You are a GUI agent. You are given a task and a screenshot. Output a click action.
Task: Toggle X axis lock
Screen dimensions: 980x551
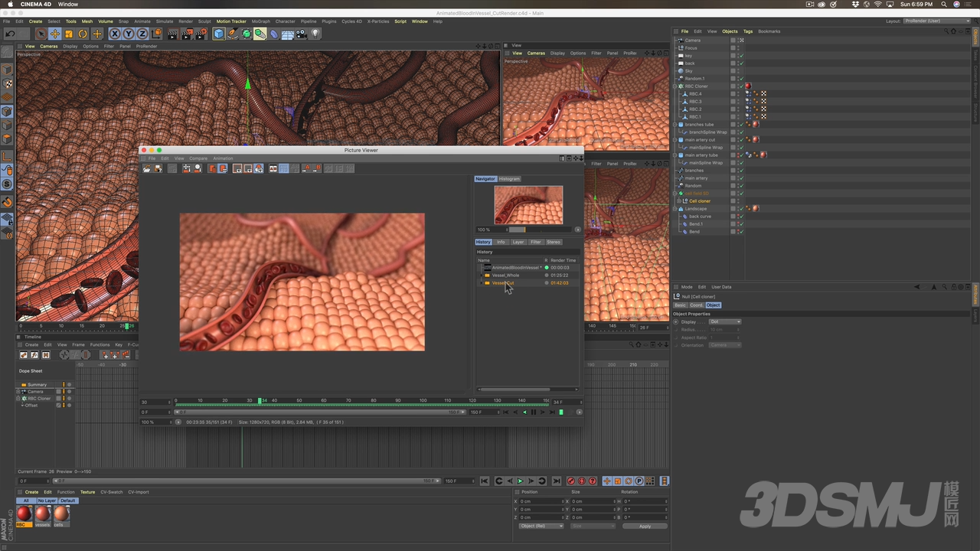tap(115, 34)
